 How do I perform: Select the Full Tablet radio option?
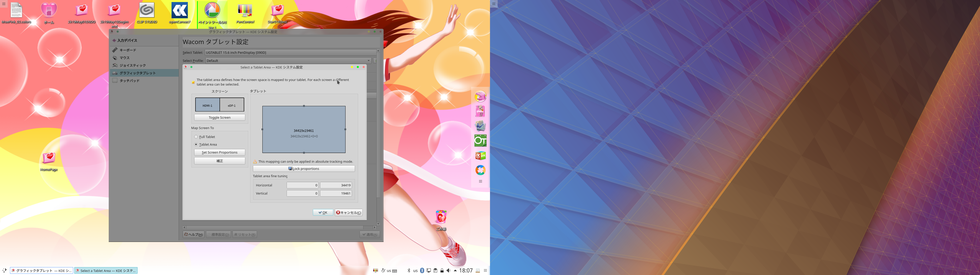click(x=196, y=137)
